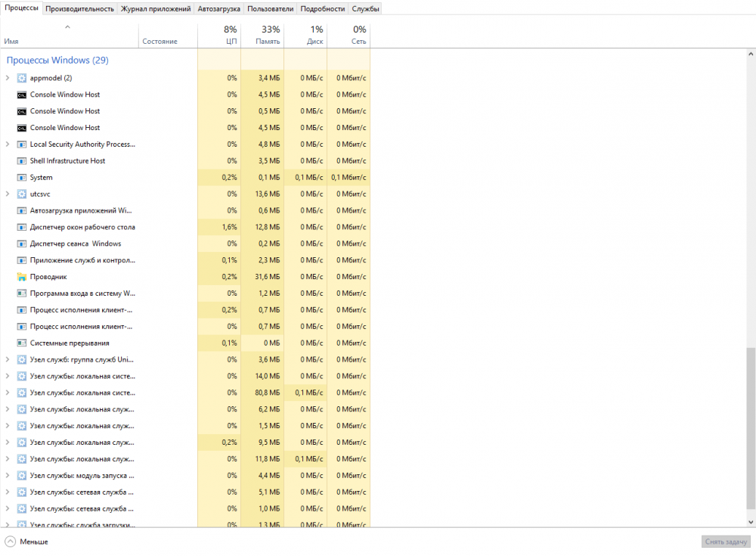The image size is (756, 556).
Task: Click the Узел службы: модуль запуска icon
Action: [22, 476]
